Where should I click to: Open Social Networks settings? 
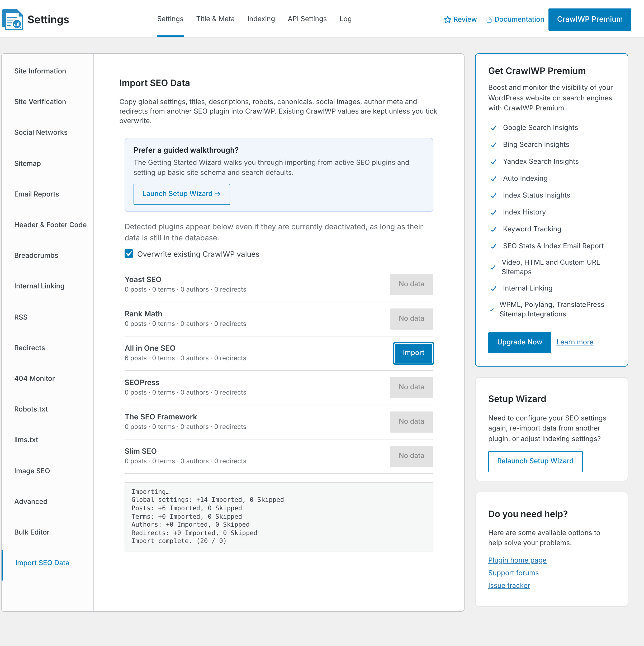[41, 132]
